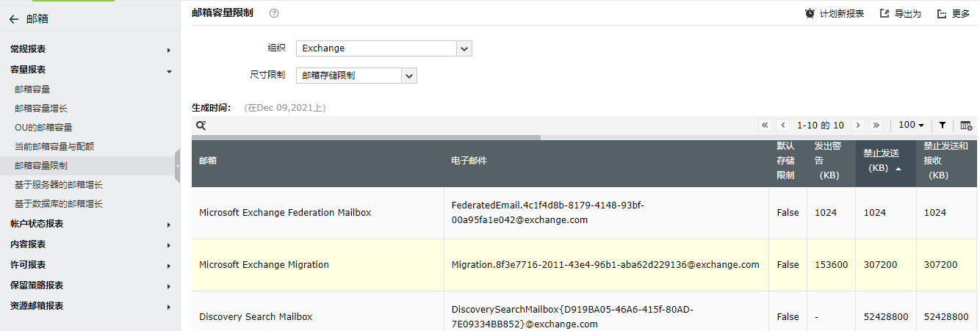Open the table filter funnel icon
Viewport: 980px width, 331px height.
coord(943,126)
